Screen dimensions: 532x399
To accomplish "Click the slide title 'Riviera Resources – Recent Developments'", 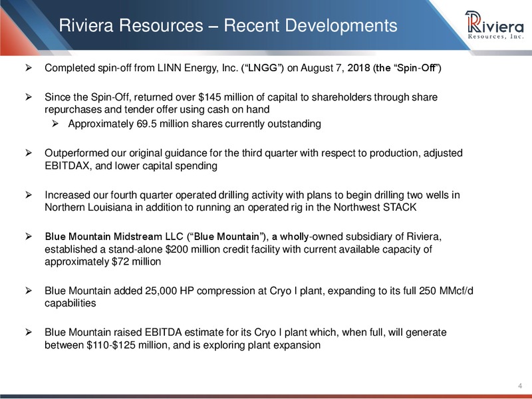I will [x=228, y=25].
